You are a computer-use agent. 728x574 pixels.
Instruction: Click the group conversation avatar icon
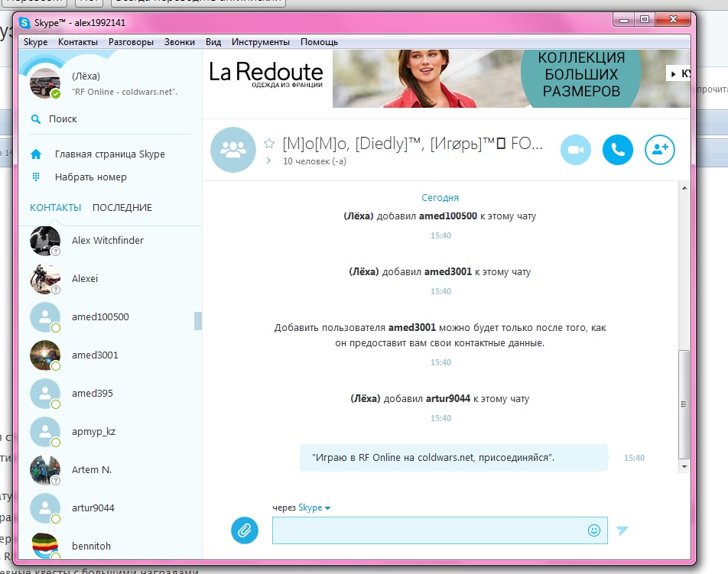(233, 149)
